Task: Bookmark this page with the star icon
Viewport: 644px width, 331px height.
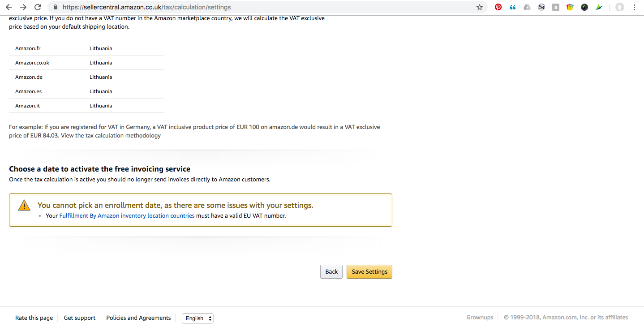Action: click(x=480, y=7)
